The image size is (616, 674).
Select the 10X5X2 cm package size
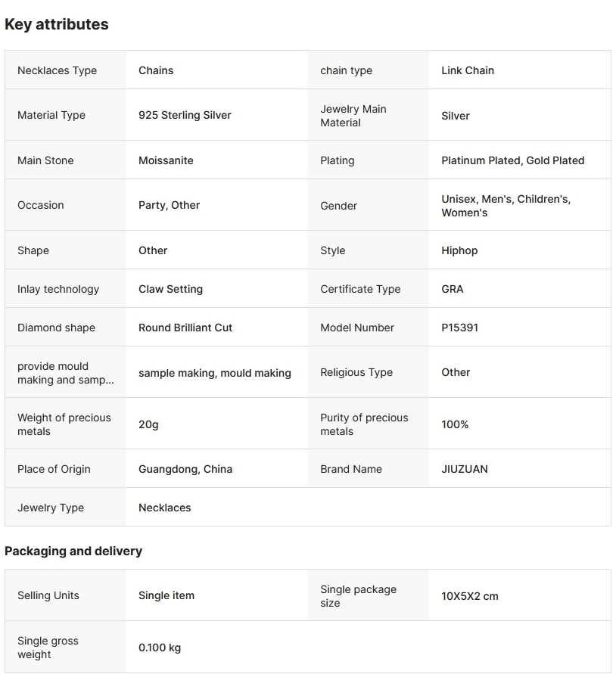pos(470,596)
